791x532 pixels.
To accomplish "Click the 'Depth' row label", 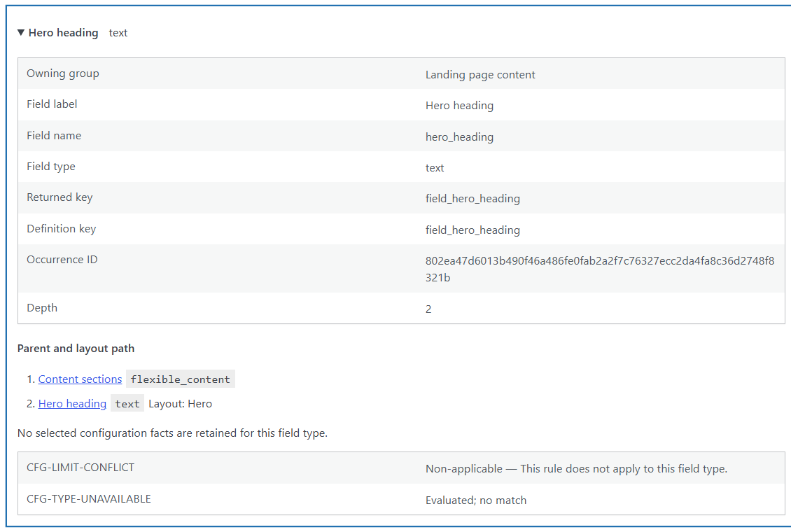I will click(x=42, y=308).
